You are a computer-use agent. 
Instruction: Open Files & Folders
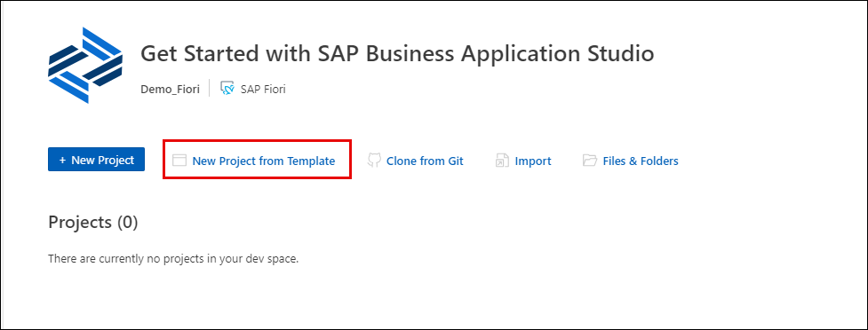pos(641,161)
